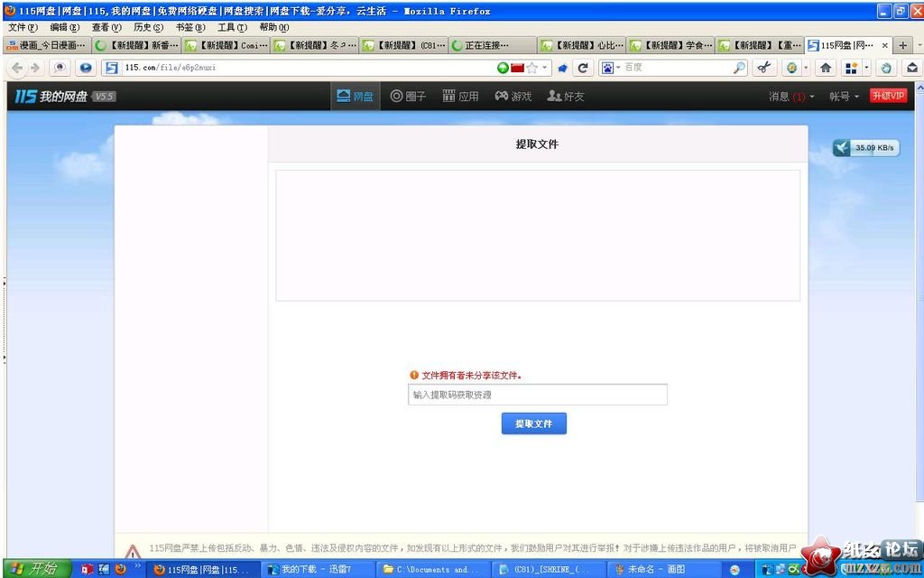924x578 pixels.
Task: Reload the page with the refresh icon
Action: [583, 68]
